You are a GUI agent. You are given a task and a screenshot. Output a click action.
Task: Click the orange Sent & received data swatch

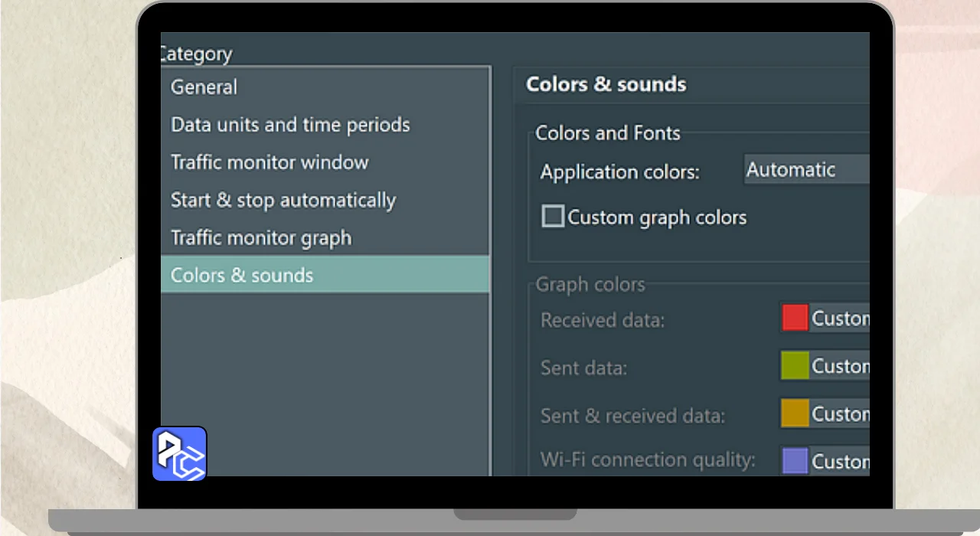tap(795, 413)
